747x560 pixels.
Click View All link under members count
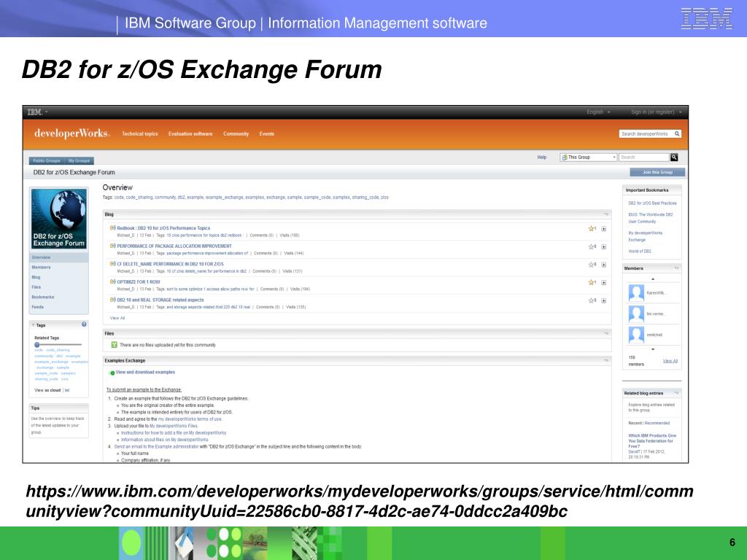point(670,361)
